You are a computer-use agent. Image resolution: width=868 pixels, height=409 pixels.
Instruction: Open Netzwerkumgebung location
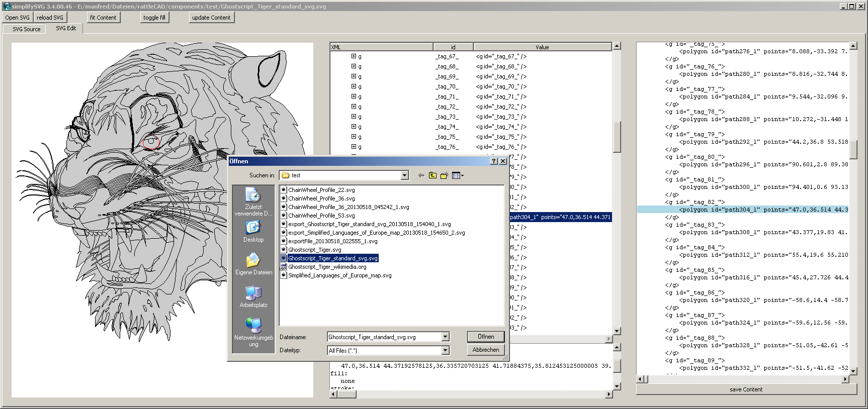tap(253, 332)
